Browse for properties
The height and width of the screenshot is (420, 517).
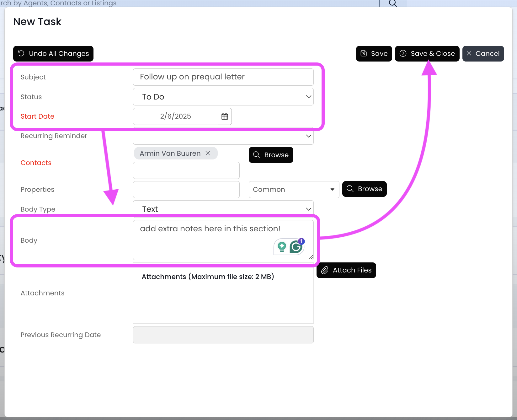point(364,189)
